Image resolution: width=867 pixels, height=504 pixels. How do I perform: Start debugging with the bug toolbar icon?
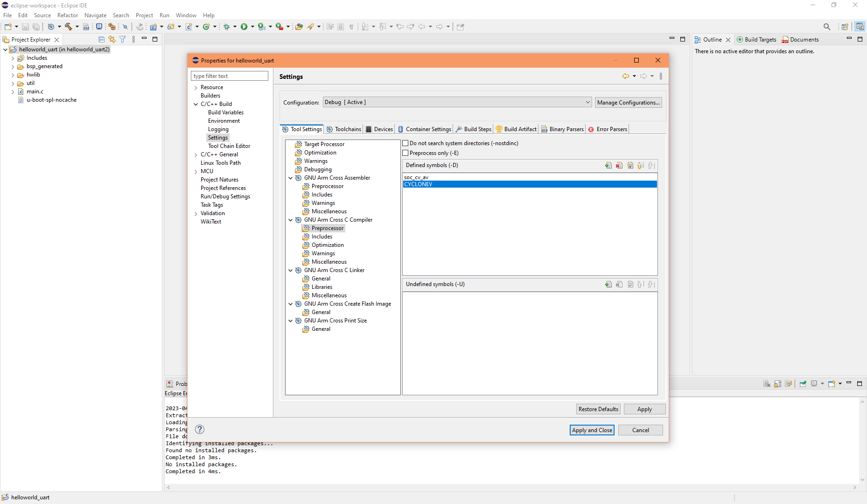(x=227, y=27)
